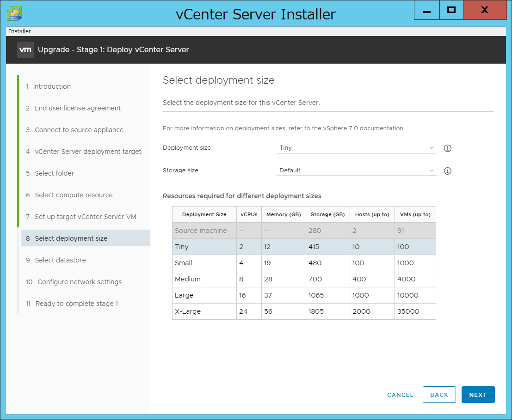Click the vCPUs column header
This screenshot has height=420, width=512.
[x=249, y=214]
